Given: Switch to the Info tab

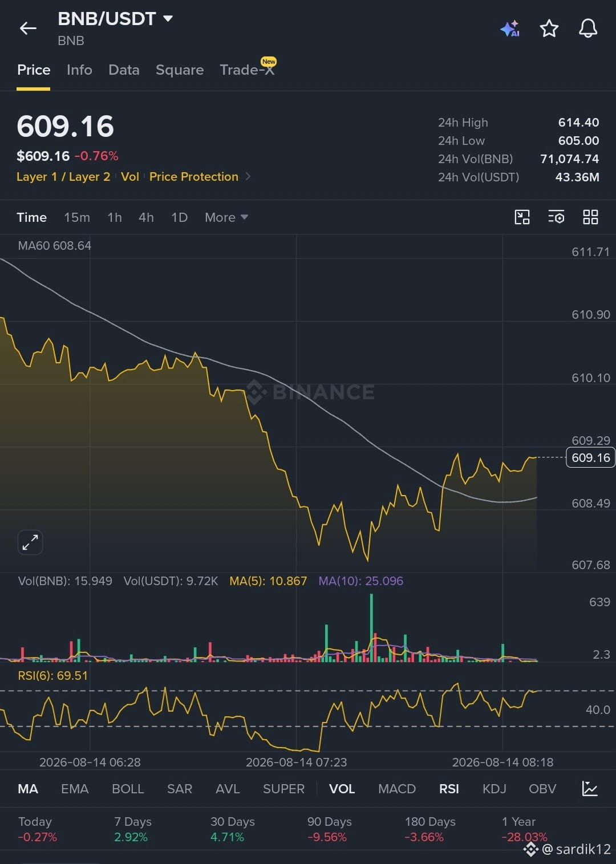Looking at the screenshot, I should [x=79, y=70].
